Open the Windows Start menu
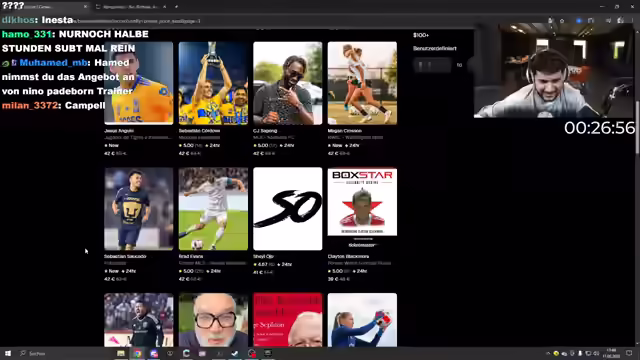 (x=8, y=353)
